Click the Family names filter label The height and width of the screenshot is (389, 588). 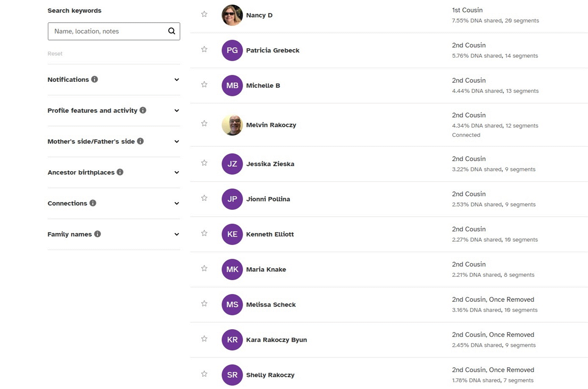coord(69,234)
